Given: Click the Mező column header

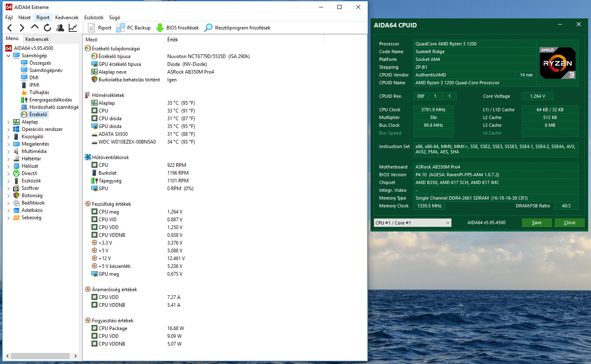Looking at the screenshot, I should (x=124, y=40).
